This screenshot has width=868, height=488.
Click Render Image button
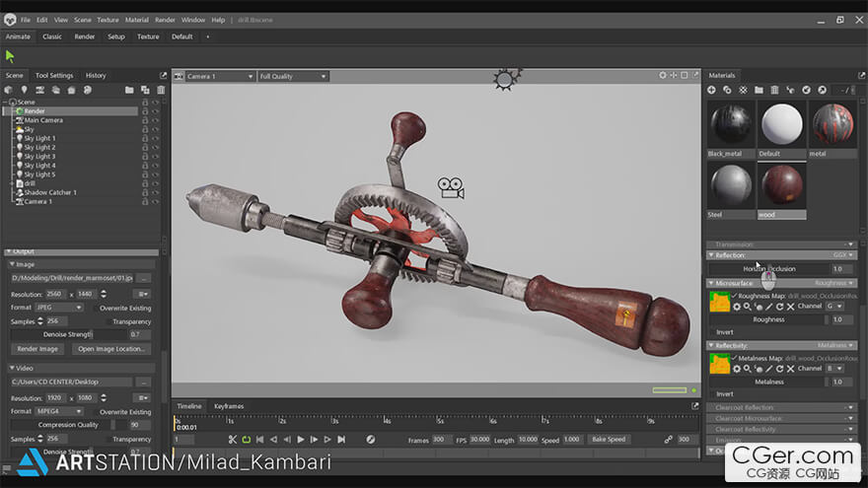point(37,349)
